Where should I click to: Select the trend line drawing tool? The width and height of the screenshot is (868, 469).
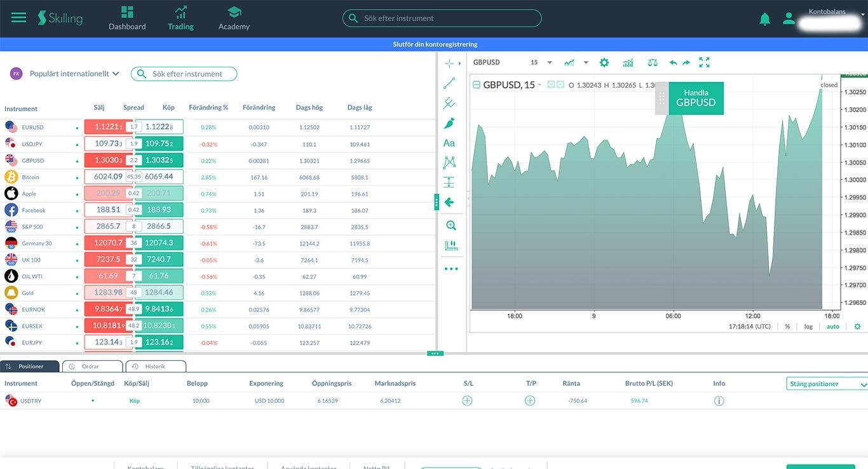pyautogui.click(x=449, y=83)
